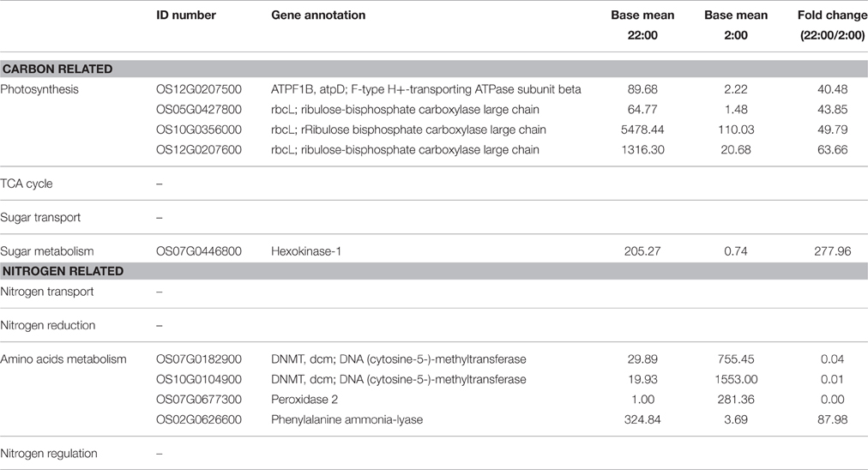
Task: Click the ID number column header
Action: pyautogui.click(x=186, y=15)
